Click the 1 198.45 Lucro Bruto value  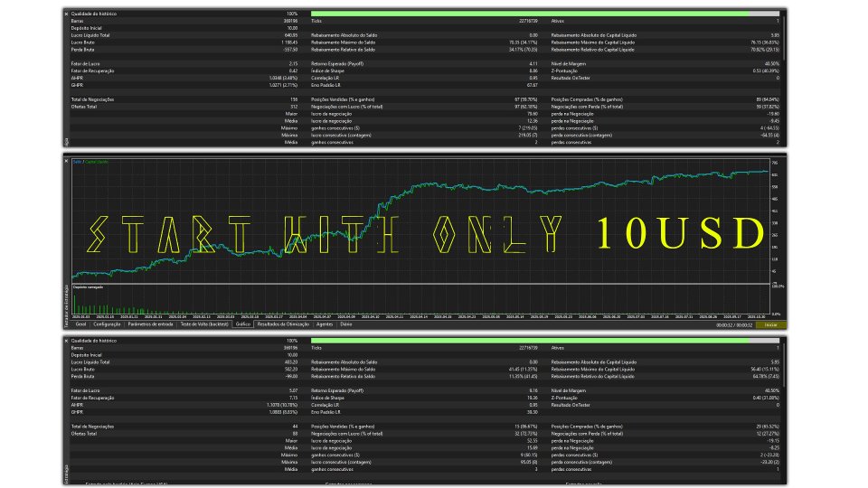pos(289,42)
